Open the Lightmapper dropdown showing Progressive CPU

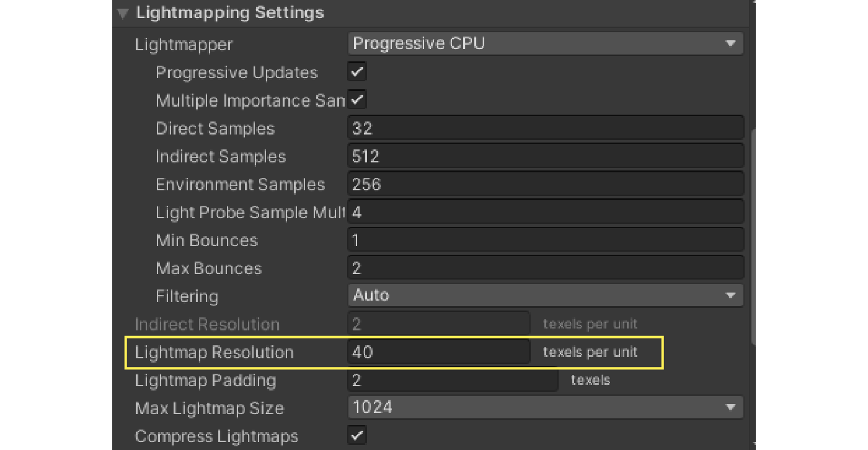[544, 43]
